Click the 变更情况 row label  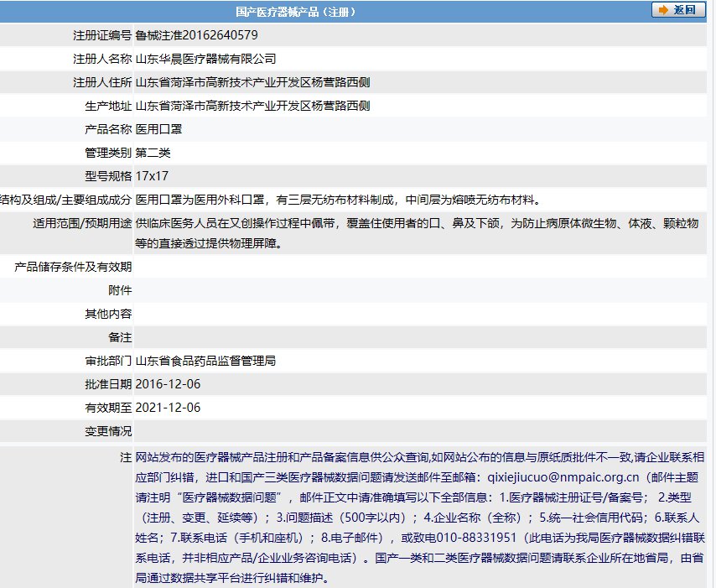(x=108, y=431)
